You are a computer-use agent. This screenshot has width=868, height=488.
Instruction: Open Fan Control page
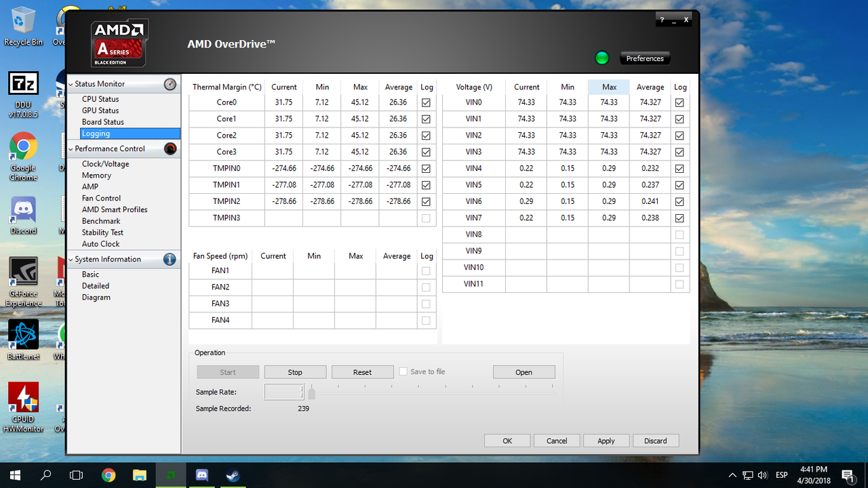[x=101, y=198]
